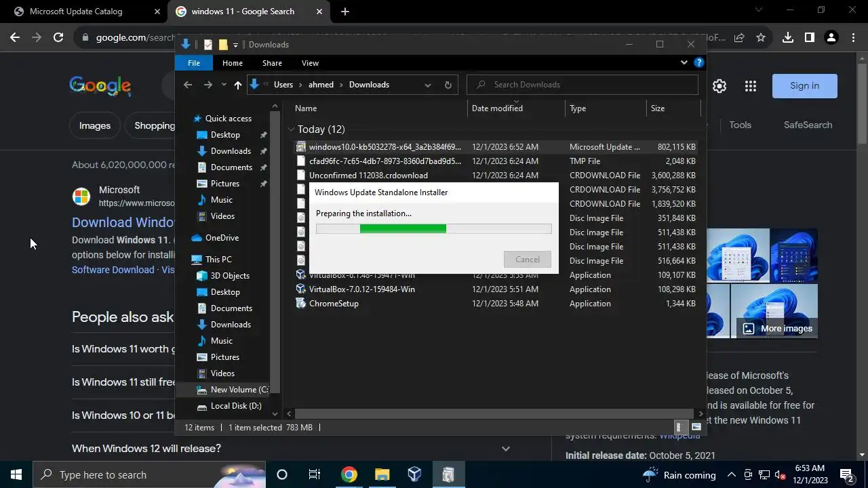Screen dimensions: 868x488
Task: Click the File Explorer back arrow
Action: (x=188, y=85)
